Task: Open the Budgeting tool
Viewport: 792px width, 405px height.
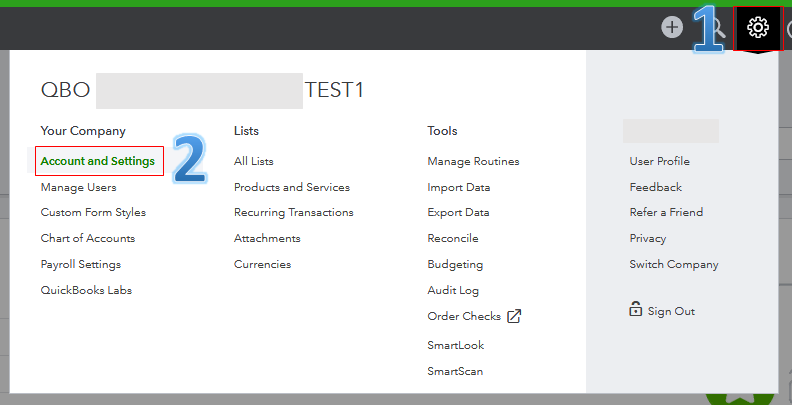Action: 455,264
